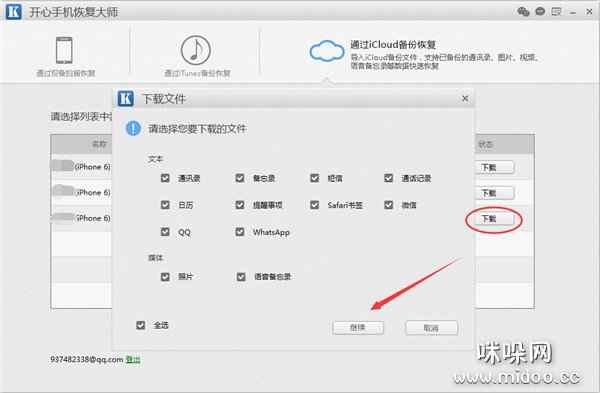Select the phone device recovery icon
600x393 pixels.
pyautogui.click(x=64, y=50)
